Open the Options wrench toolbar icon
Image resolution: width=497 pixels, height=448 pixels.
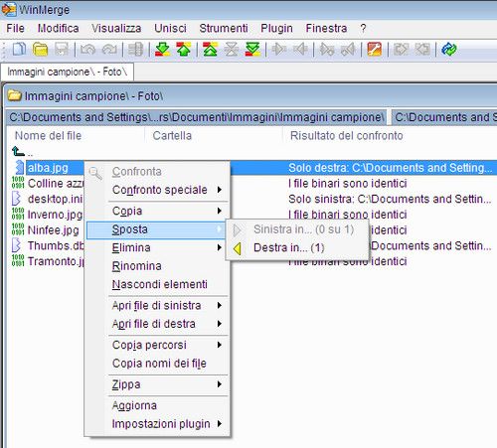(x=375, y=50)
